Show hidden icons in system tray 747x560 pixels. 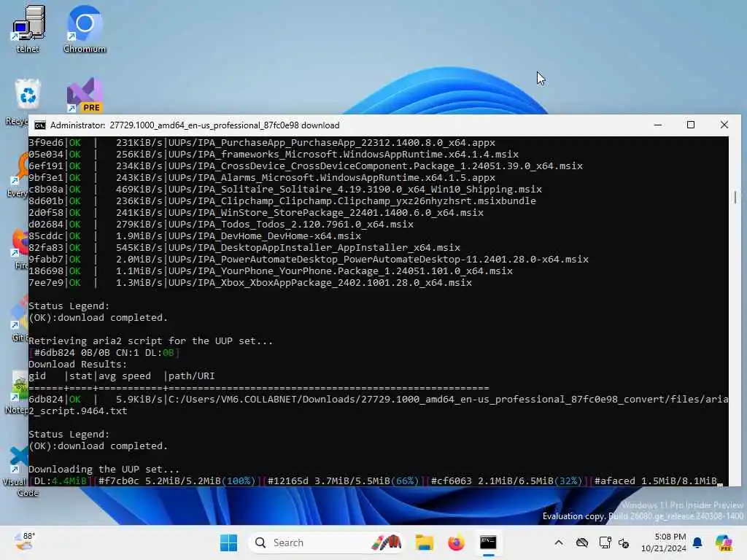tap(558, 542)
